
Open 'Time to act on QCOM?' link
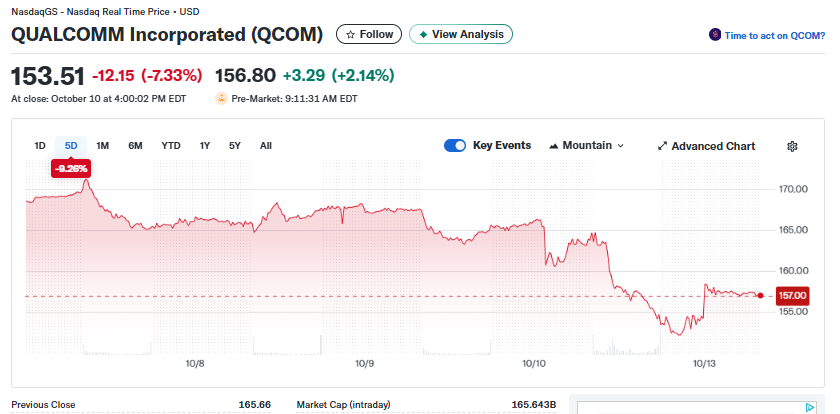(x=774, y=35)
